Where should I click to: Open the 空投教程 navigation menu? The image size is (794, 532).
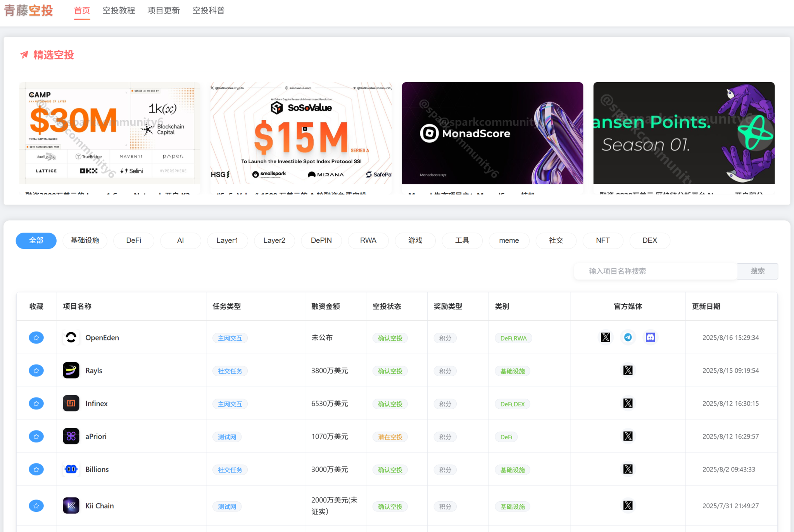click(x=119, y=10)
